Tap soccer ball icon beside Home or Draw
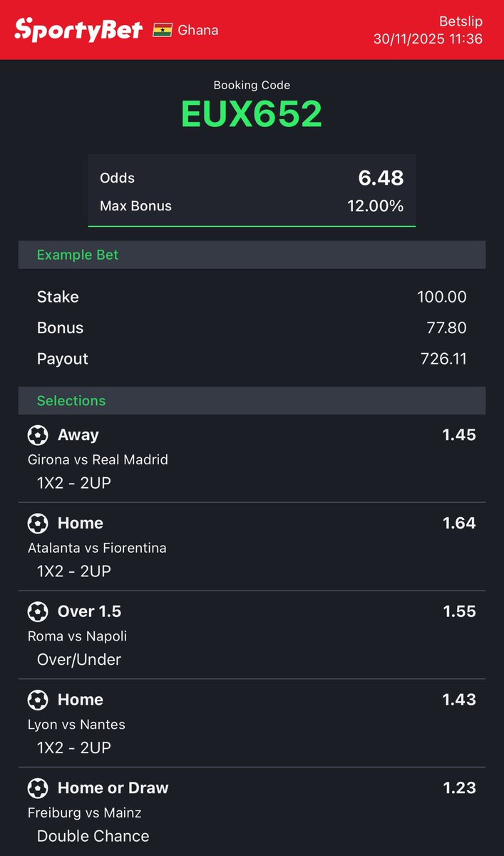This screenshot has height=856, width=504. pyautogui.click(x=38, y=788)
